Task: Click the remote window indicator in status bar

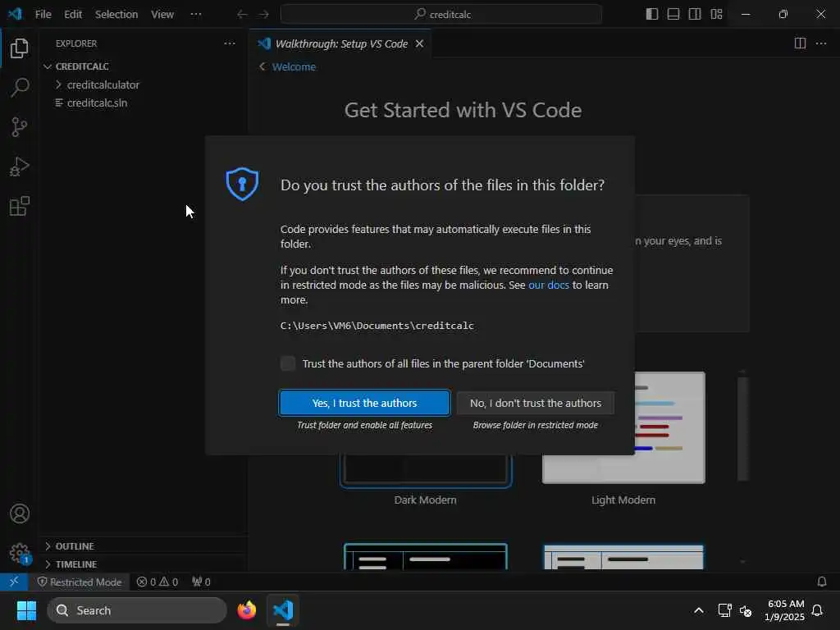Action: 14,582
